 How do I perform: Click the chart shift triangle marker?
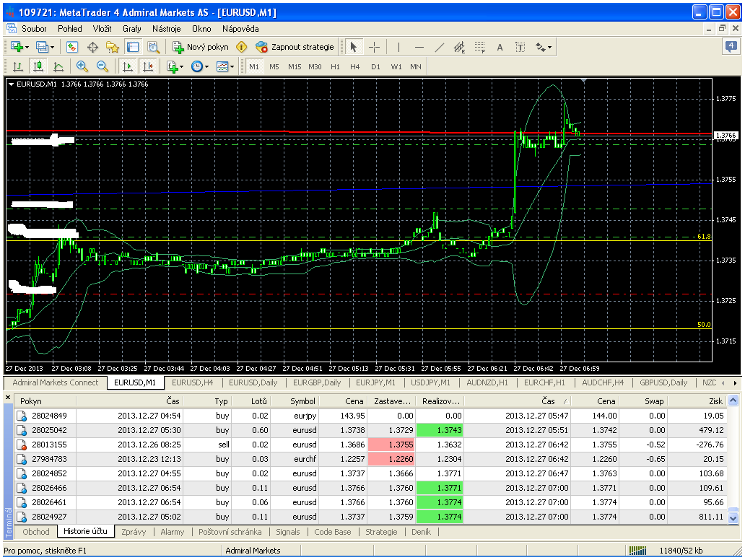584,82
